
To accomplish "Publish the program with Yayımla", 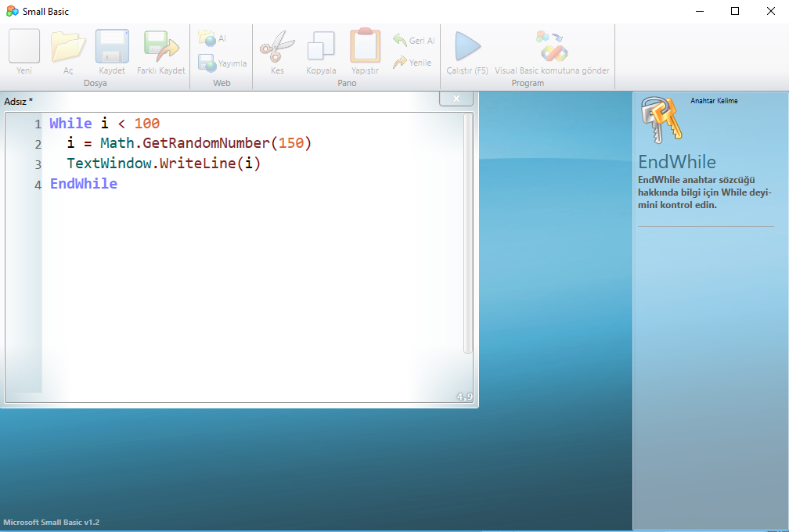I will click(x=222, y=63).
